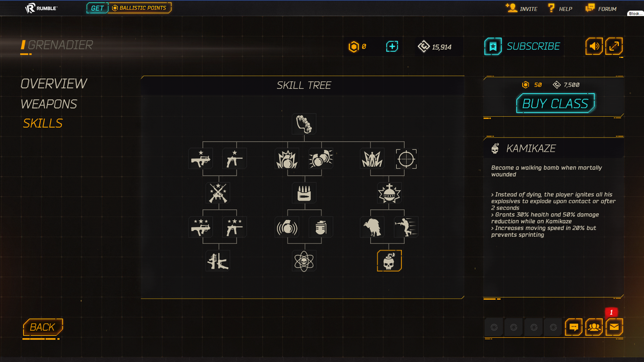Select the crossed rifles skill icon
Viewport: 644px width, 362px height.
(x=218, y=193)
